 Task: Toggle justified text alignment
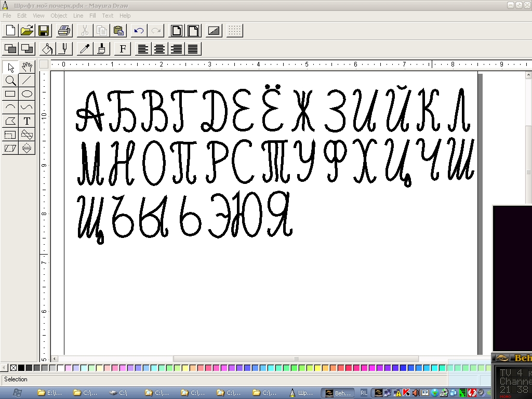click(193, 49)
